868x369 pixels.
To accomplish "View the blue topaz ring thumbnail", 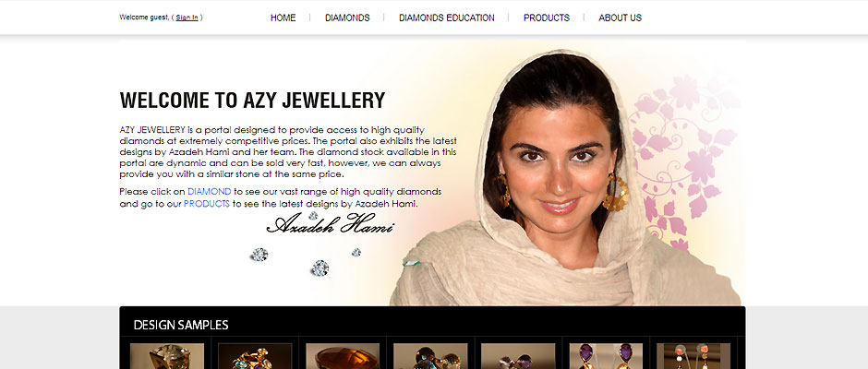I will click(x=430, y=356).
